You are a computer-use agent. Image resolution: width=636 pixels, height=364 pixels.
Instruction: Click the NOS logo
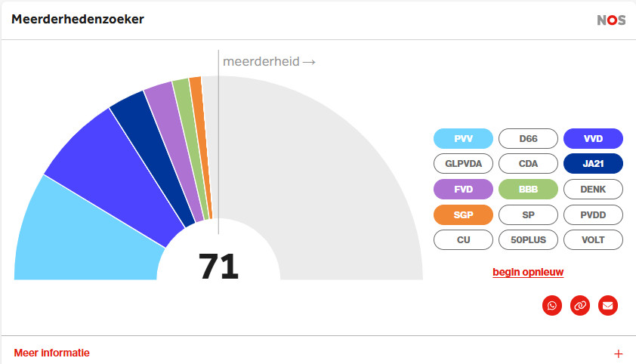point(611,20)
